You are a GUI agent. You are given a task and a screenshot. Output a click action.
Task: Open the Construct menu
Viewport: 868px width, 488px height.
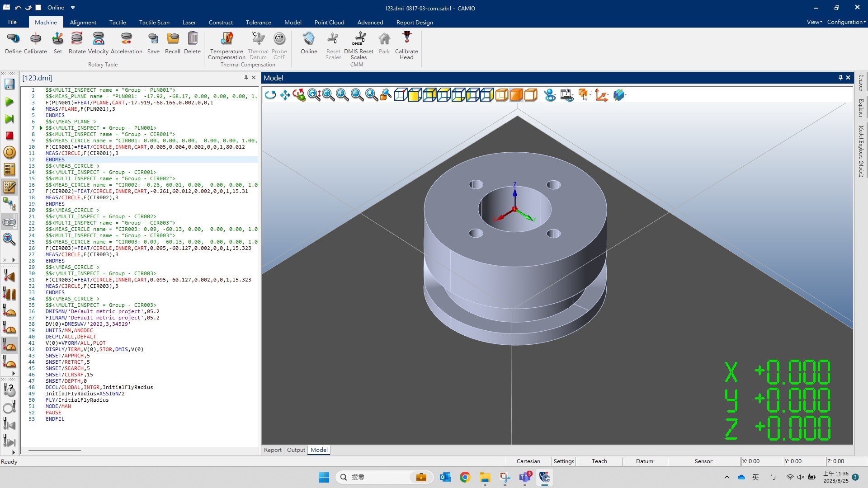coord(221,22)
